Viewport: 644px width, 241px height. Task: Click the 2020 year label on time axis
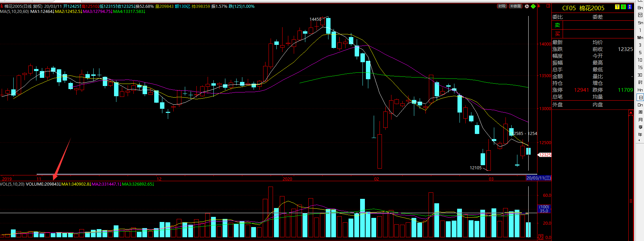coord(287,179)
